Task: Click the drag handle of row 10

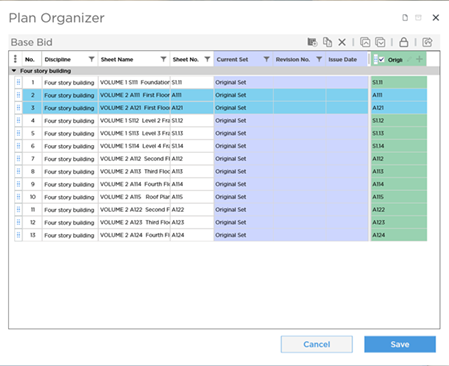Action: click(18, 197)
